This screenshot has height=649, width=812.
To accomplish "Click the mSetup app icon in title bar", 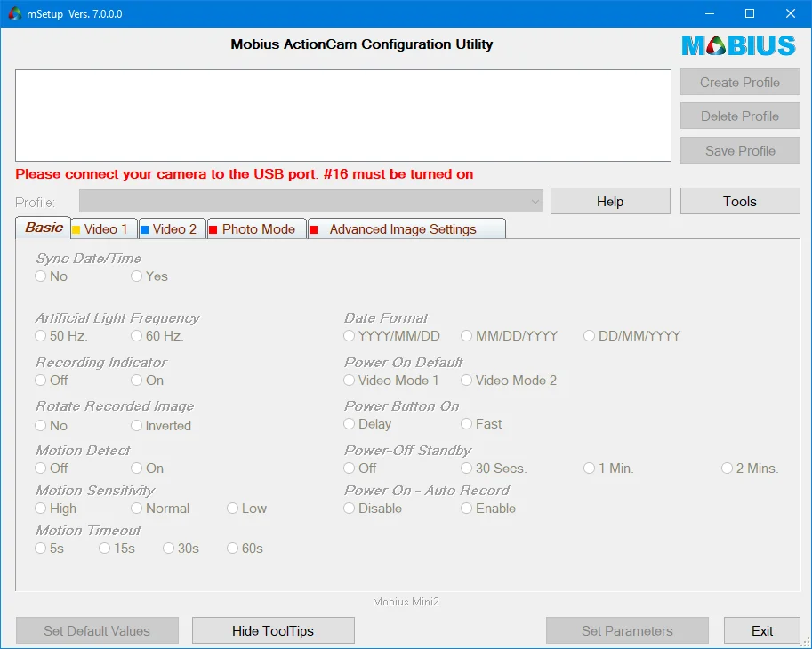I will coord(15,13).
